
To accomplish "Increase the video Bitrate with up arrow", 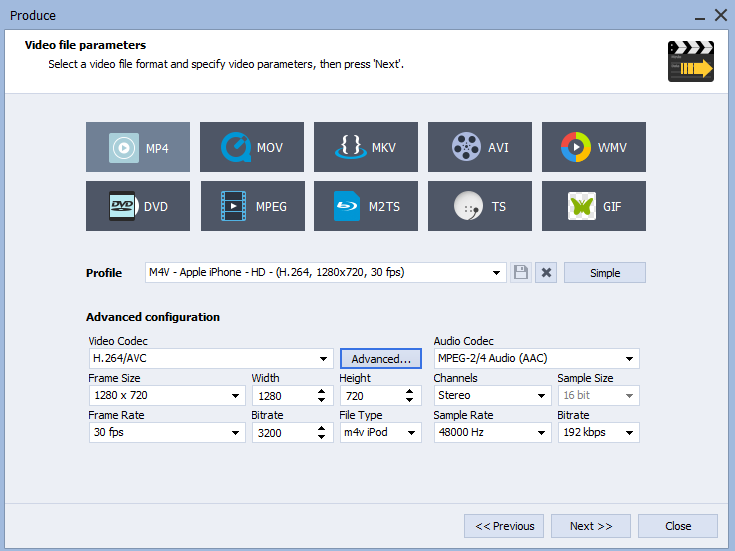I will [323, 428].
